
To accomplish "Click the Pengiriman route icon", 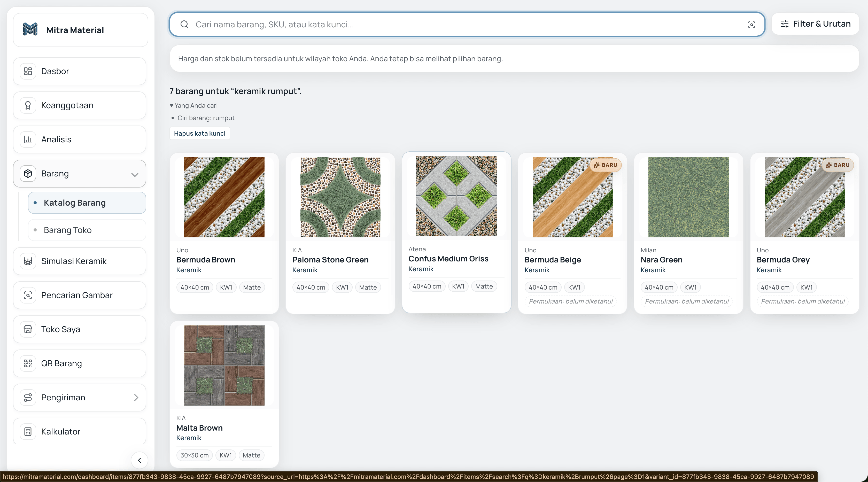I will click(x=28, y=398).
